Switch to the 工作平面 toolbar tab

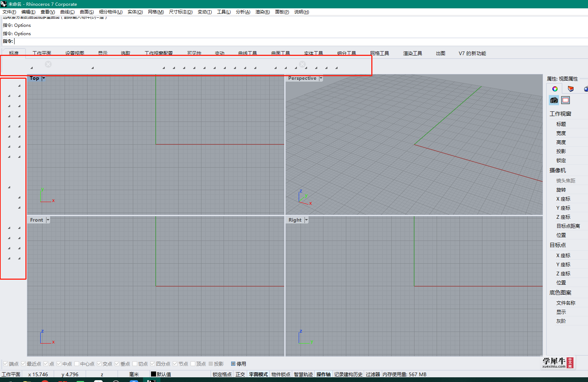[42, 53]
